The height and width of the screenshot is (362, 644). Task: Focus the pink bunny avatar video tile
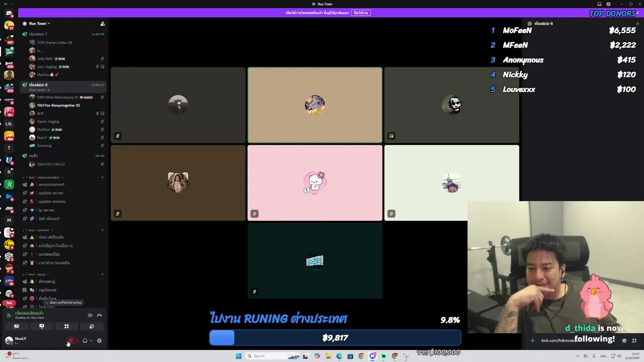(x=315, y=183)
